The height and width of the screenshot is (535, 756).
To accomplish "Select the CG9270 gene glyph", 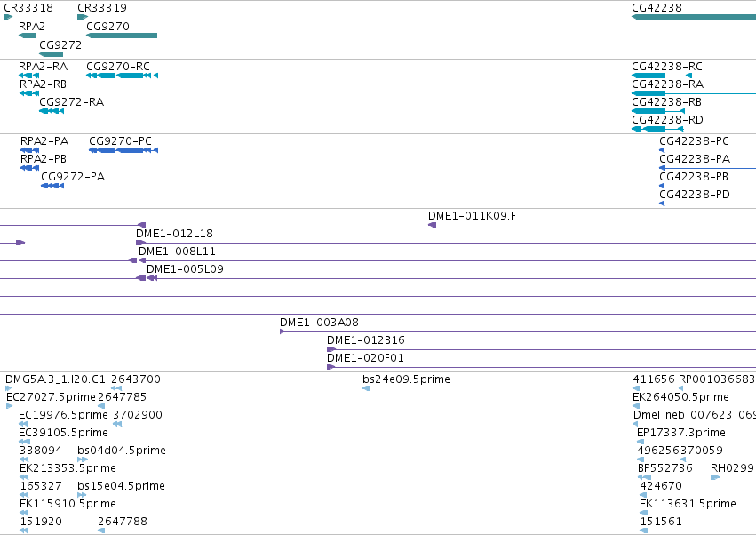I will (122, 36).
